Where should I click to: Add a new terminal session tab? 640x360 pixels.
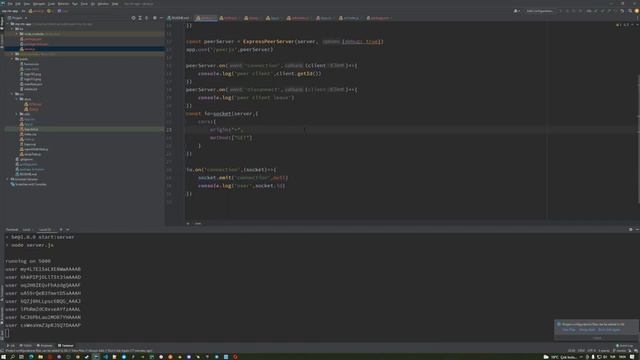coord(61,229)
